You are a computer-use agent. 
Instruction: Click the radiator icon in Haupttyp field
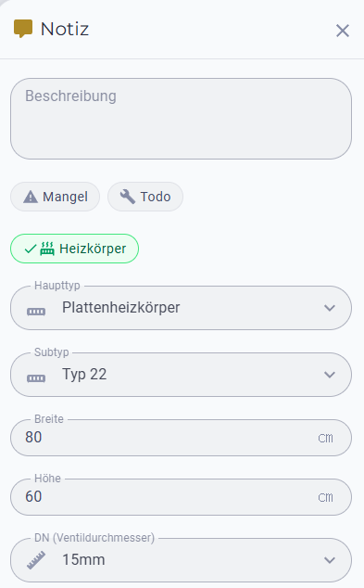pyautogui.click(x=36, y=312)
